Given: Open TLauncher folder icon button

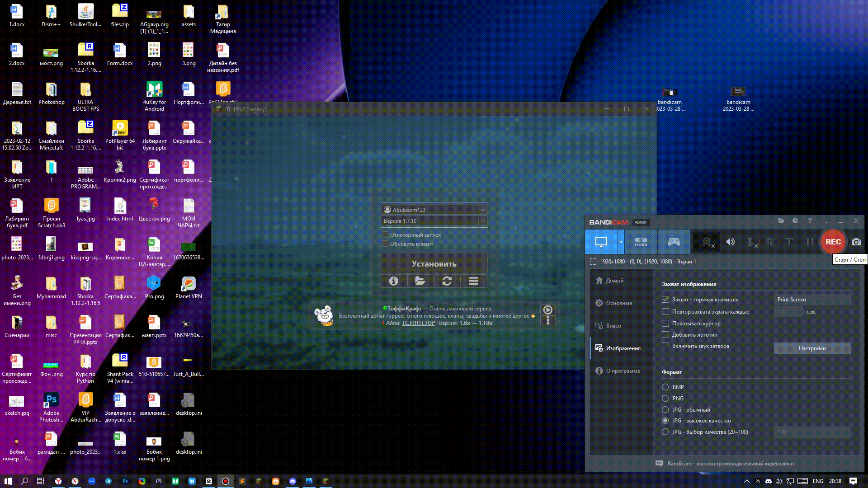Looking at the screenshot, I should point(420,281).
